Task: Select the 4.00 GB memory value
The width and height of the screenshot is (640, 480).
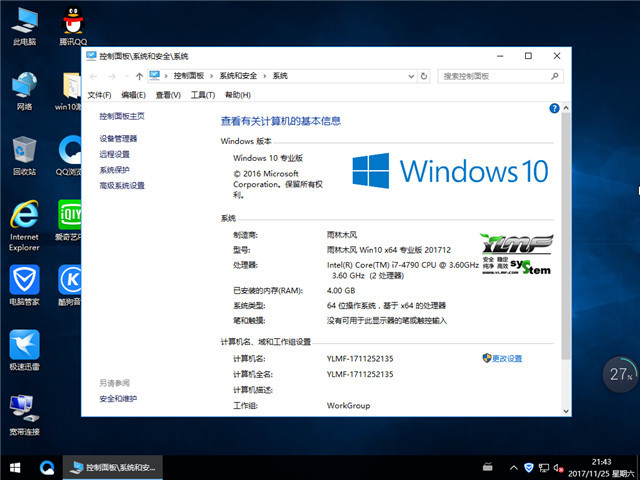Action: [x=341, y=291]
